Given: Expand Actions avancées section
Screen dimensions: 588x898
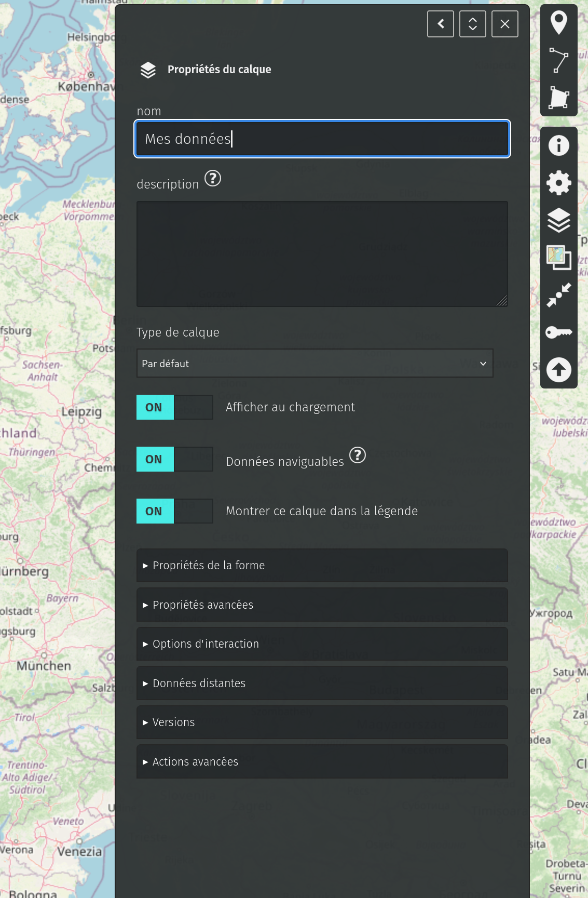Looking at the screenshot, I should (x=322, y=762).
